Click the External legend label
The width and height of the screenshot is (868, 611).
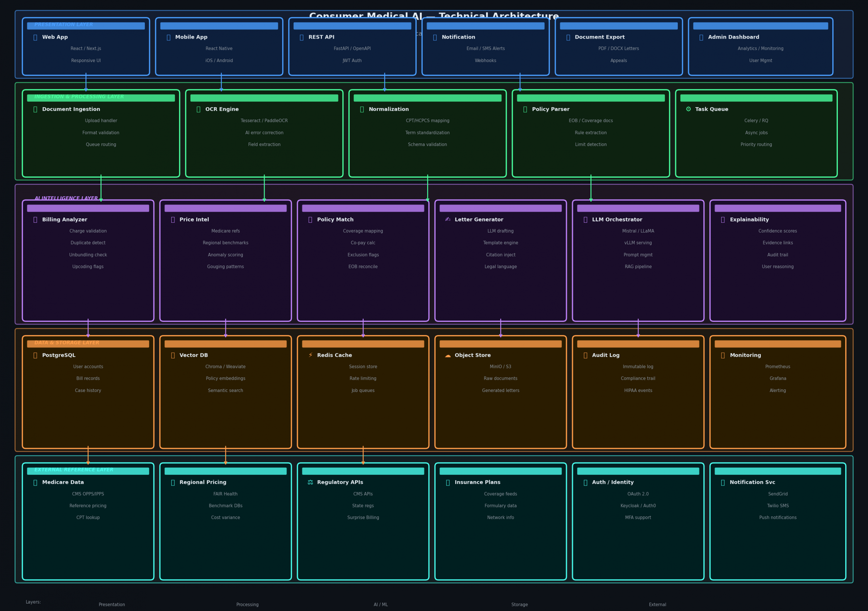tap(657, 605)
